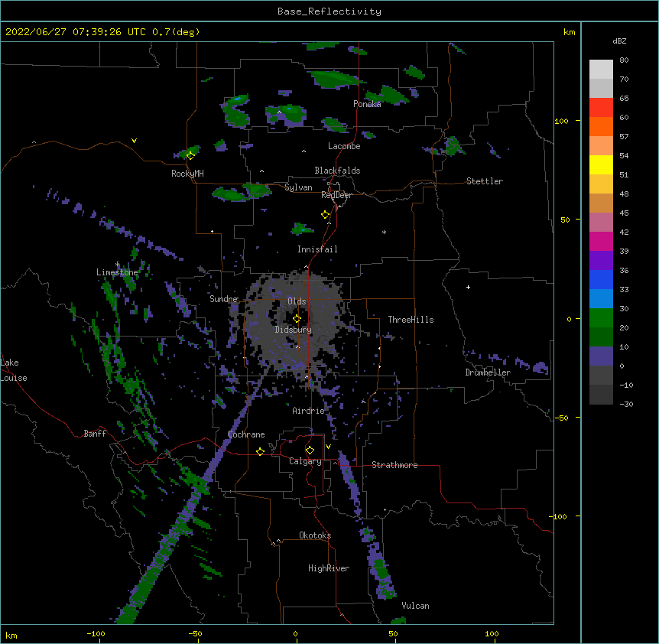This screenshot has width=659, height=644.
Task: Click the -50 tick on right vertical axis
Action: 561,418
